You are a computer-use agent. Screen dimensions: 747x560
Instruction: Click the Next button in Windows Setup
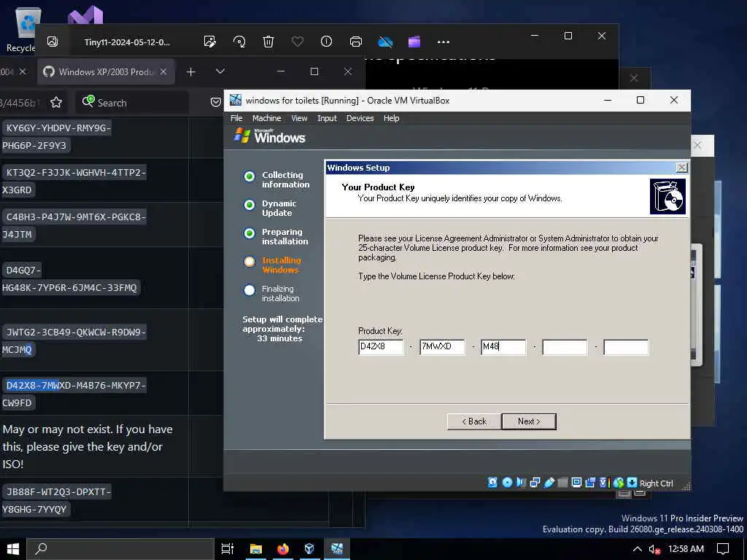(529, 421)
